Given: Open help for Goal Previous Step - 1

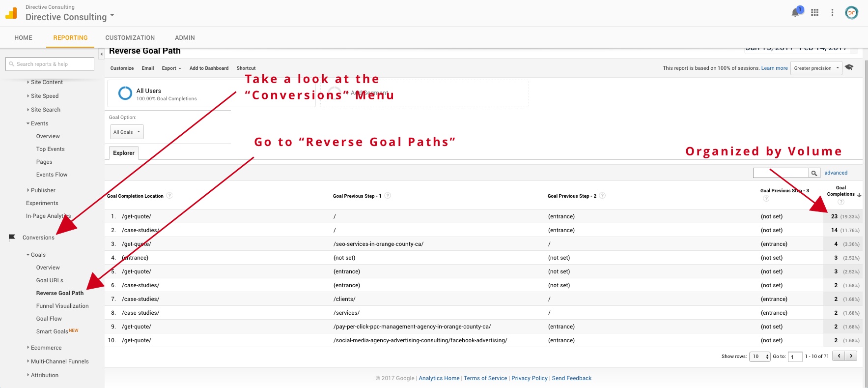Looking at the screenshot, I should 388,196.
